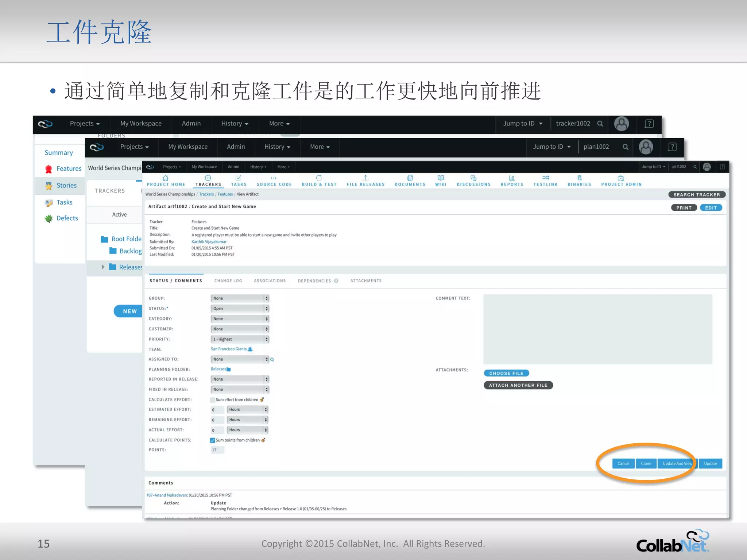Open user profile avatar in tracker1002 bar

pyautogui.click(x=621, y=124)
